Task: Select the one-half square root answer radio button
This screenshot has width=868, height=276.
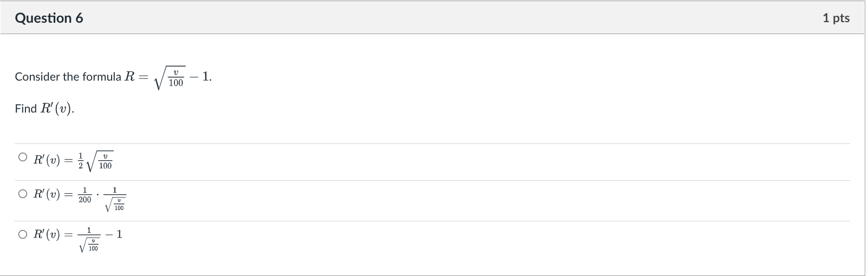Action: pos(22,157)
